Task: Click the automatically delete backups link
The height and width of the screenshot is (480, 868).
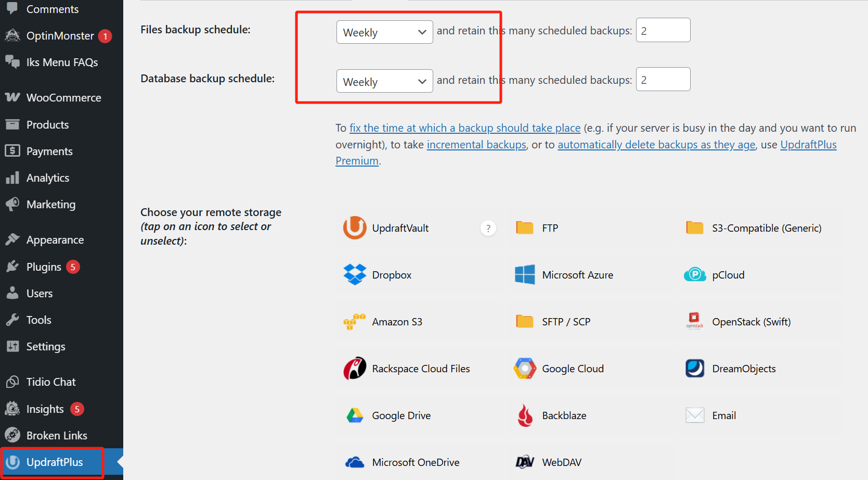Action: (x=656, y=145)
